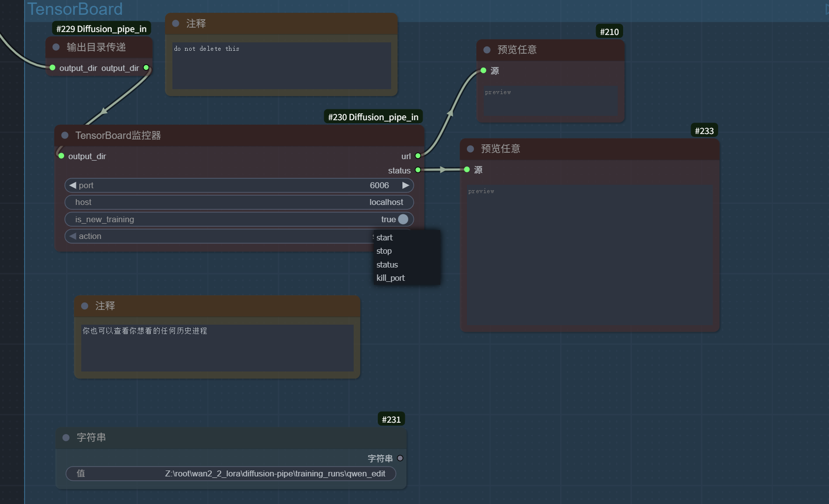Collapse the 预览任意 node tagged #233
This screenshot has height=504, width=829.
click(470, 149)
